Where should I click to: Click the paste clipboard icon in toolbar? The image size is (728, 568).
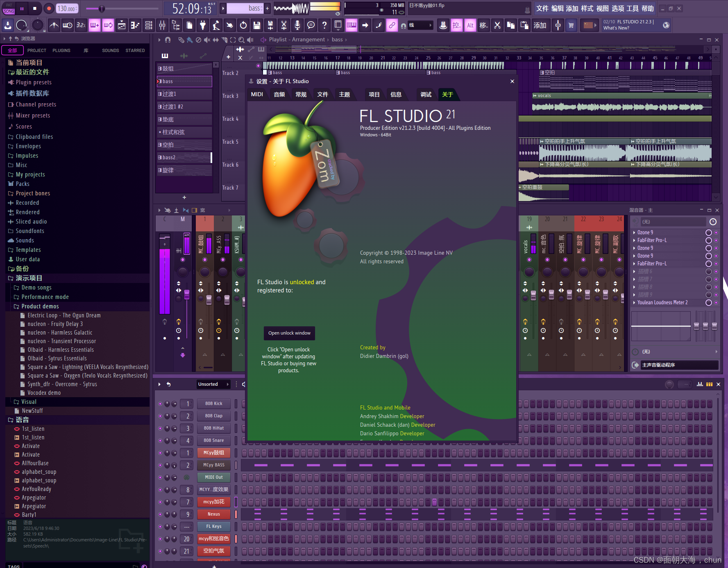pos(524,25)
